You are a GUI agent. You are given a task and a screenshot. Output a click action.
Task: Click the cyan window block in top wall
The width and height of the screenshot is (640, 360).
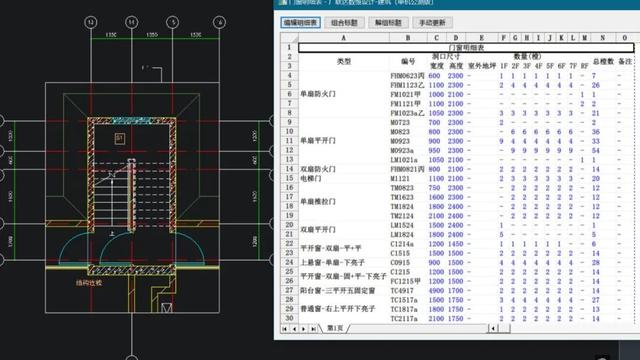tap(131, 121)
